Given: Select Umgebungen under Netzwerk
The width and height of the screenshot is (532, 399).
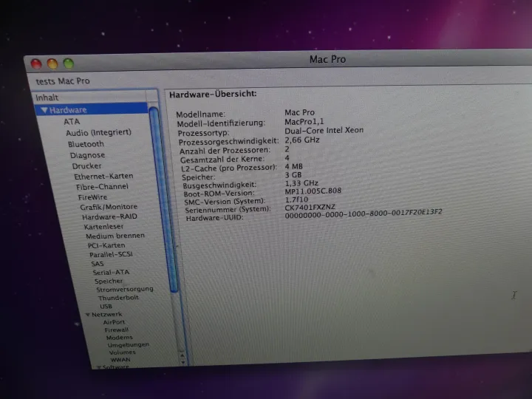Looking at the screenshot, I should click(129, 345).
